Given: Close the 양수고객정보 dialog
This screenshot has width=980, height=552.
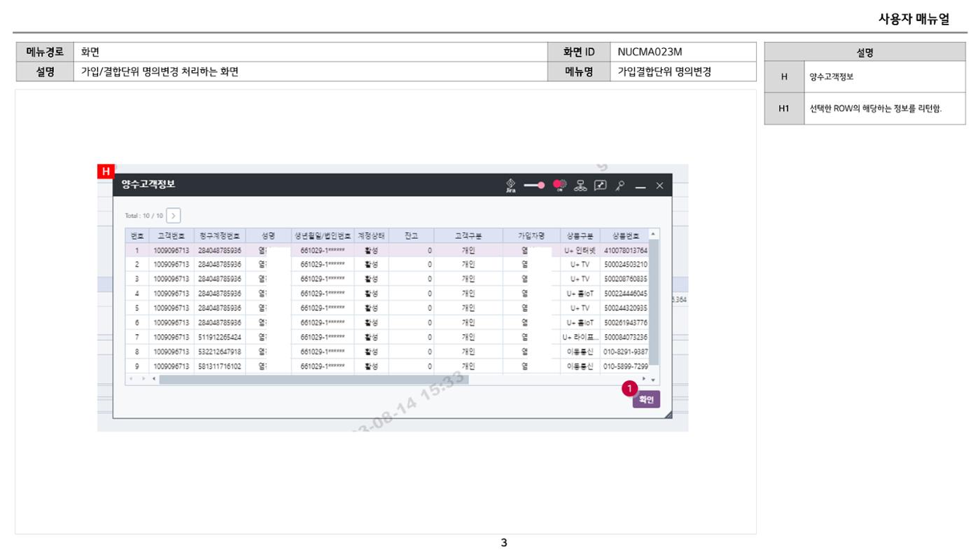Looking at the screenshot, I should [x=659, y=185].
